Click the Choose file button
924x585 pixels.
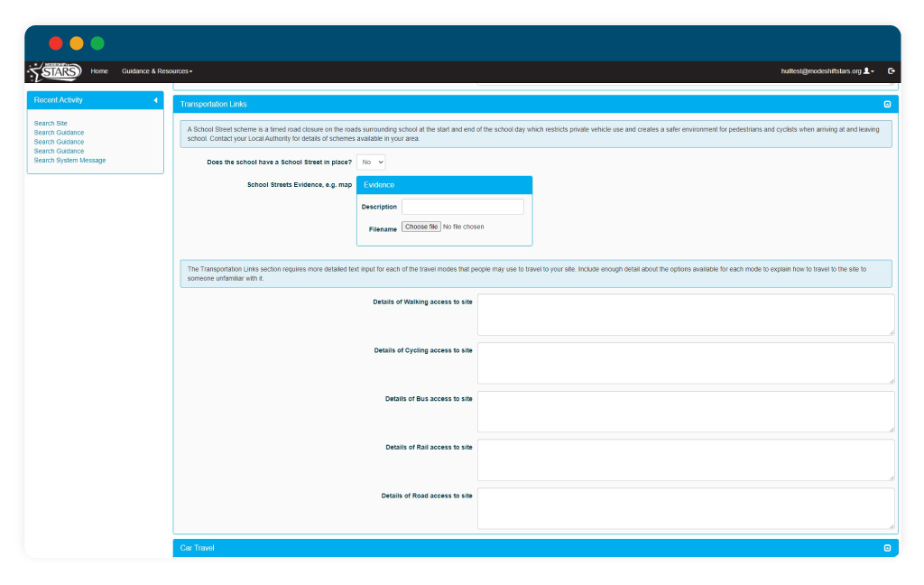tap(421, 227)
